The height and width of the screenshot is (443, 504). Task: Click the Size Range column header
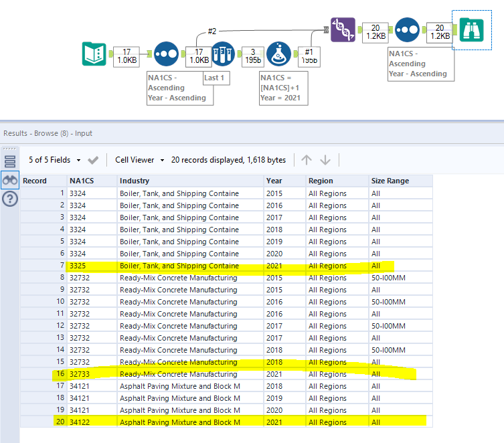389,181
